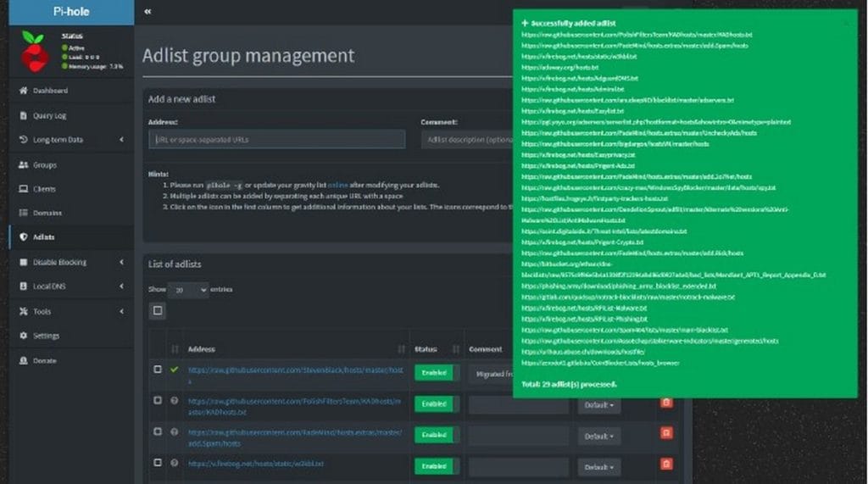Click question-mark info icon for KADhosts adlist

pyautogui.click(x=175, y=400)
